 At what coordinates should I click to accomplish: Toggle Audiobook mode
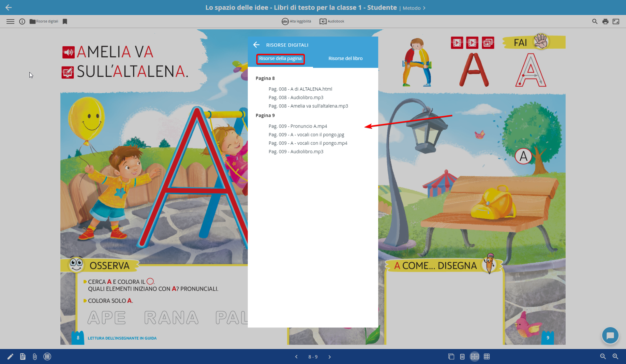tap(332, 22)
